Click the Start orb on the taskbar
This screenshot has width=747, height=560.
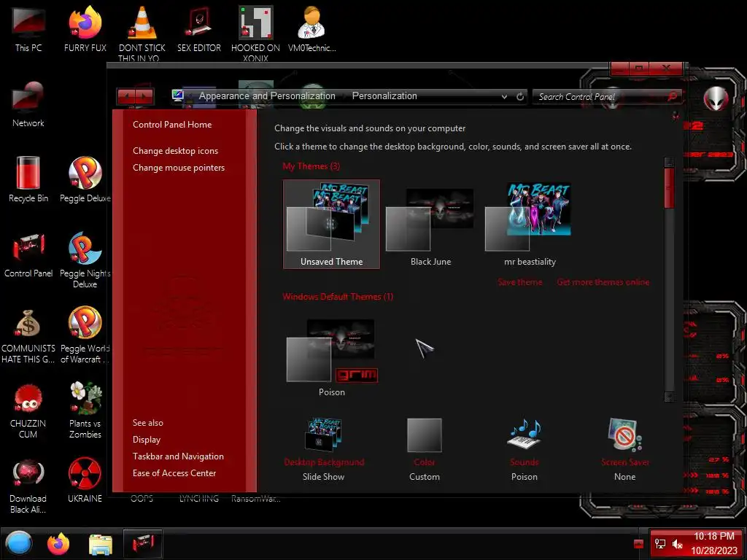tap(19, 543)
